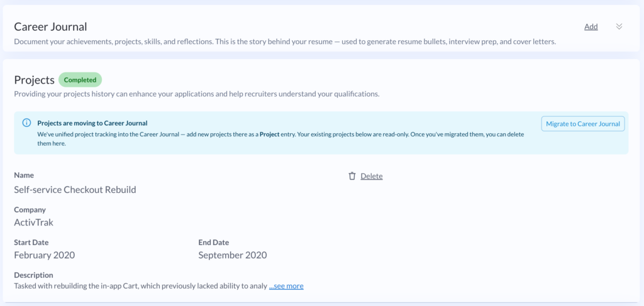Click the company value ActivTrak
This screenshot has width=644, height=306.
(x=34, y=222)
